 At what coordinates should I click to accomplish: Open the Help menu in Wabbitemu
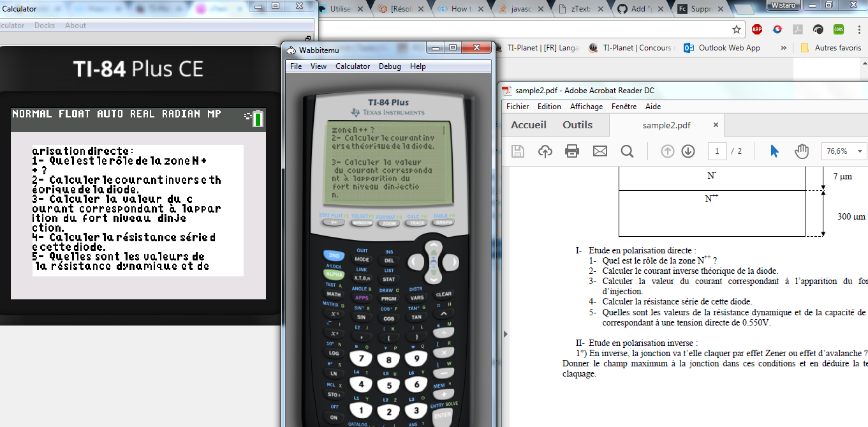(418, 66)
